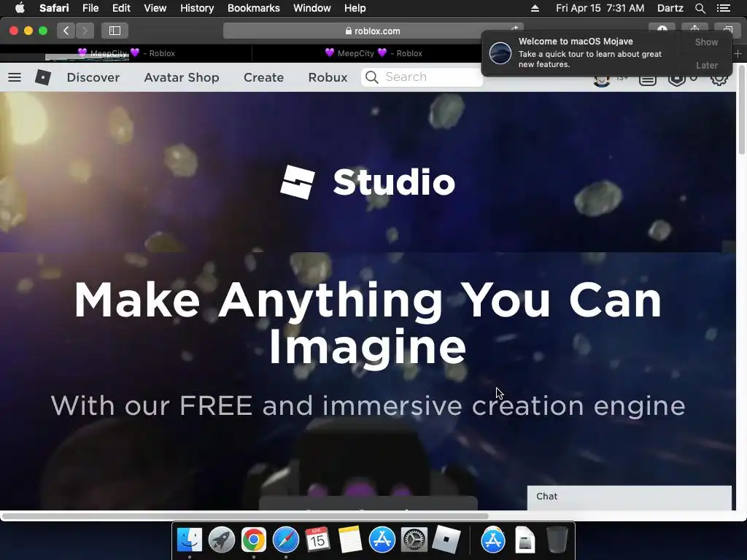Screen dimensions: 747x560
Task: Open the disk image file in dock
Action: click(525, 540)
